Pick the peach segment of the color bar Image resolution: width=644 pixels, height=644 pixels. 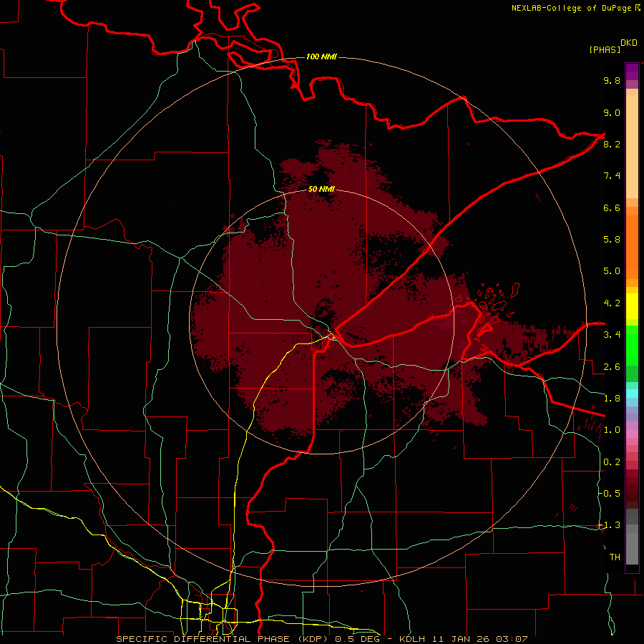point(632,147)
